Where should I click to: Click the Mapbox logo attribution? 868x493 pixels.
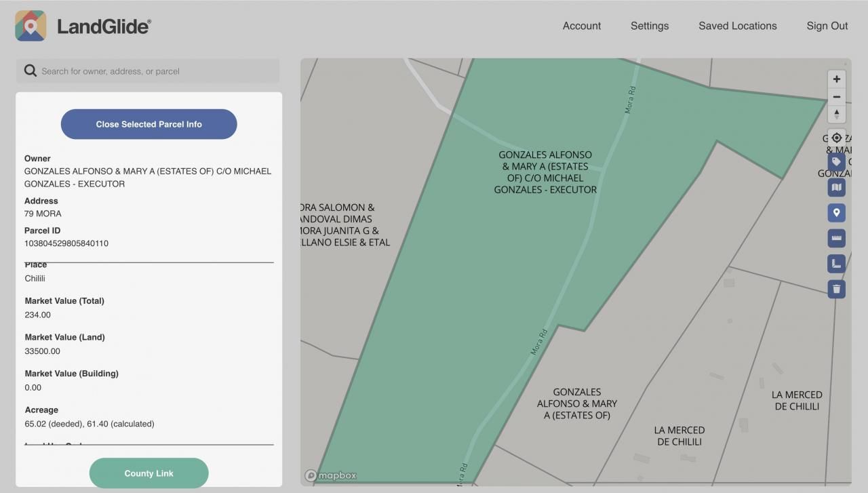click(330, 475)
